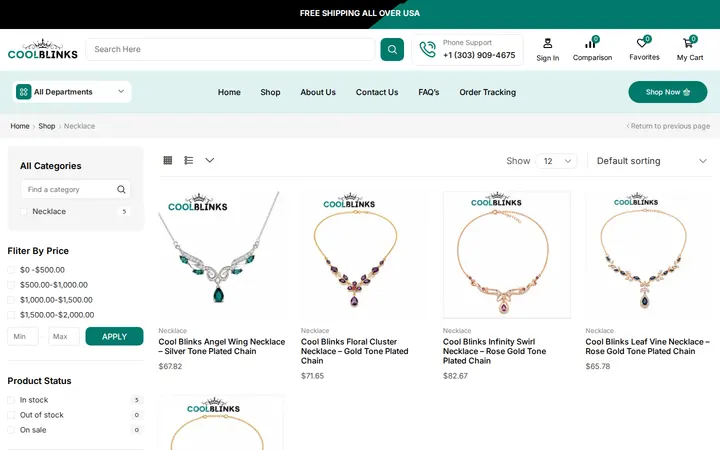Open Cool Blinks Infinity Swirl Necklace title
The height and width of the screenshot is (450, 720).
pos(495,351)
